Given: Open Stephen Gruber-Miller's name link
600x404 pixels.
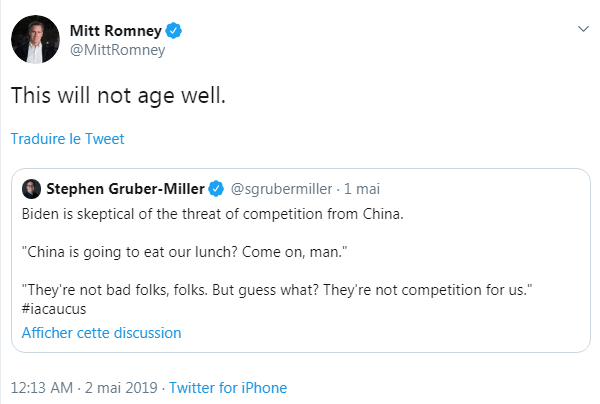Looking at the screenshot, I should click(x=125, y=188).
